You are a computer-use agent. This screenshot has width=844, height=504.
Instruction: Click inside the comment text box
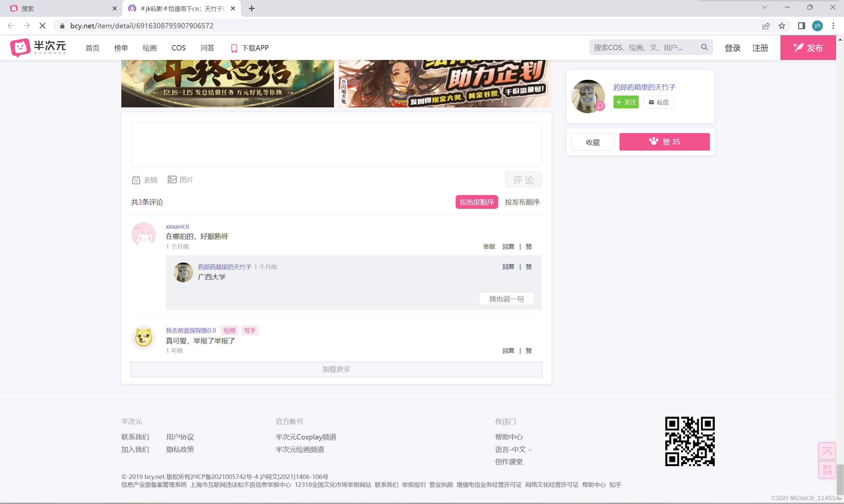tap(336, 144)
